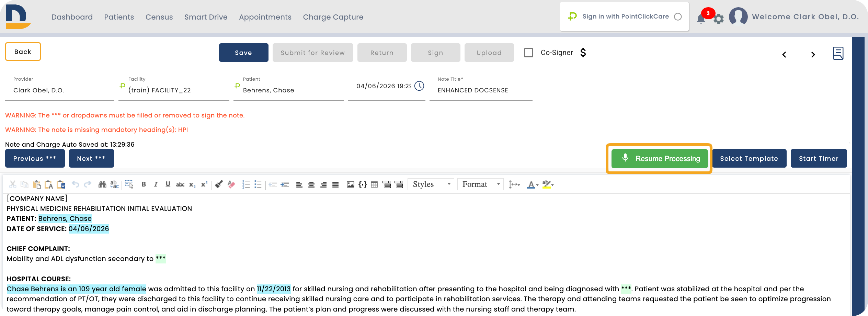Toggle subscript formatting
The height and width of the screenshot is (316, 868).
(x=192, y=184)
